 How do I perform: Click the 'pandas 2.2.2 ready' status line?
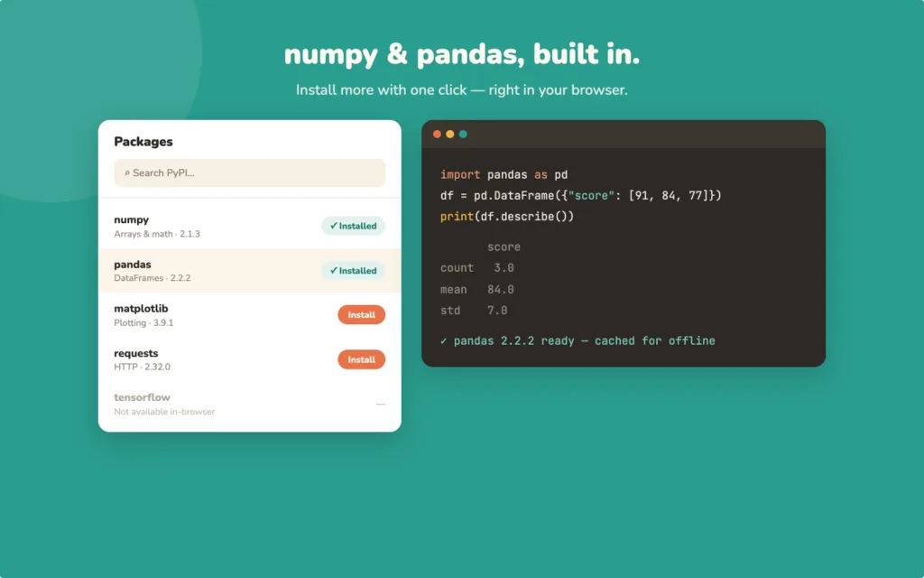tap(577, 340)
